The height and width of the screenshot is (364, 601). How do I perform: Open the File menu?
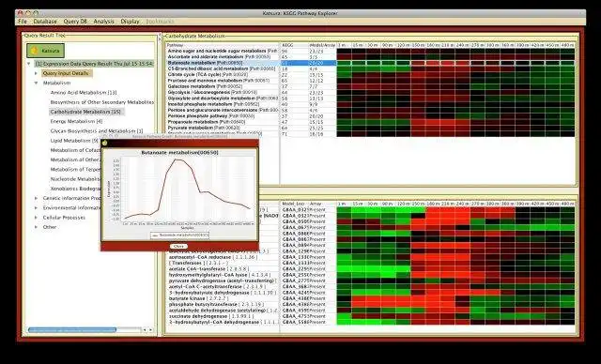pos(23,22)
